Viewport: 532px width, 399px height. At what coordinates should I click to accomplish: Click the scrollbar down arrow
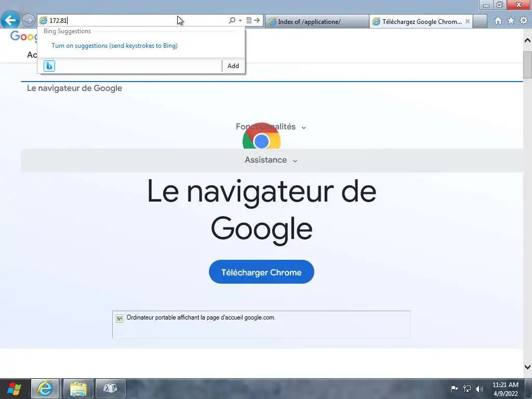click(x=527, y=366)
